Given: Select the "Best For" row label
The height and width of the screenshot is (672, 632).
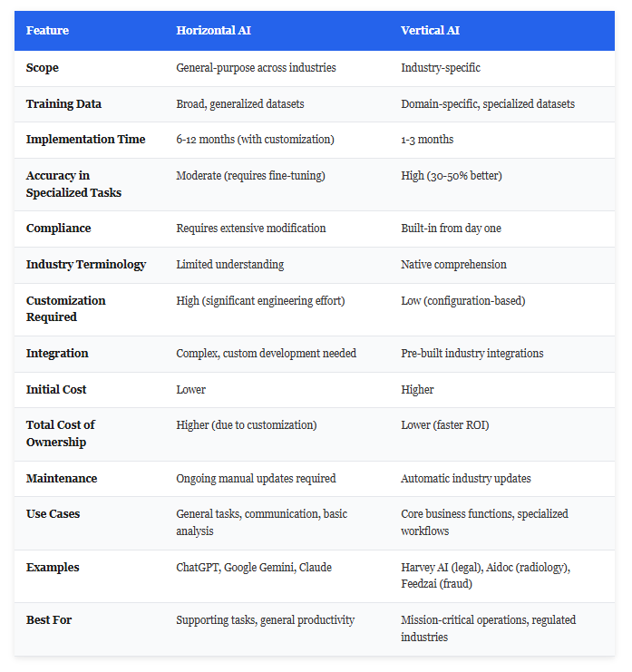Looking at the screenshot, I should point(49,620).
